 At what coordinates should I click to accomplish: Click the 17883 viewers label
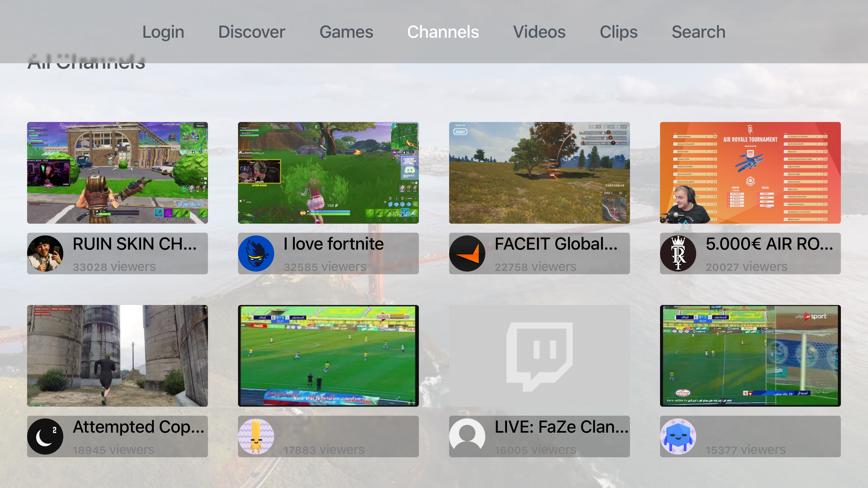click(324, 450)
